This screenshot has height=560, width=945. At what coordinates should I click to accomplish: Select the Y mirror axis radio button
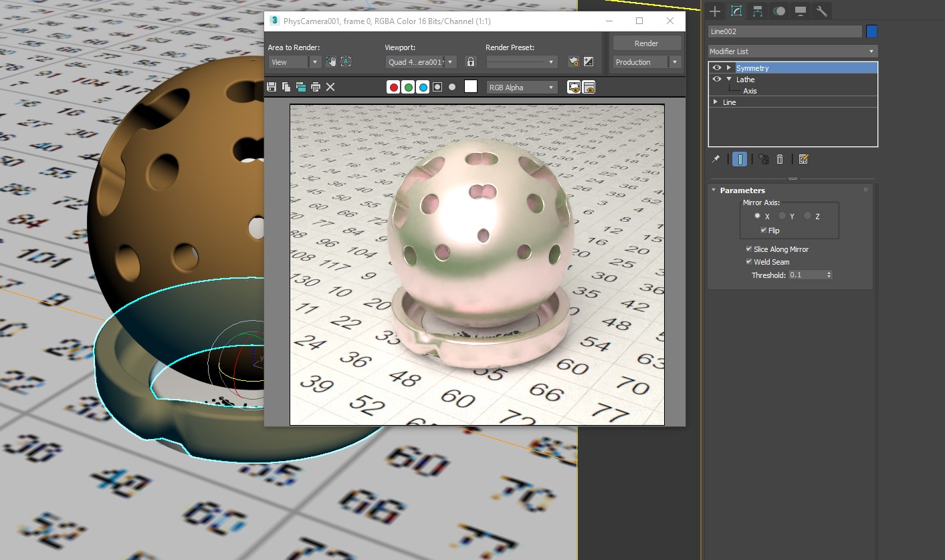coord(782,216)
